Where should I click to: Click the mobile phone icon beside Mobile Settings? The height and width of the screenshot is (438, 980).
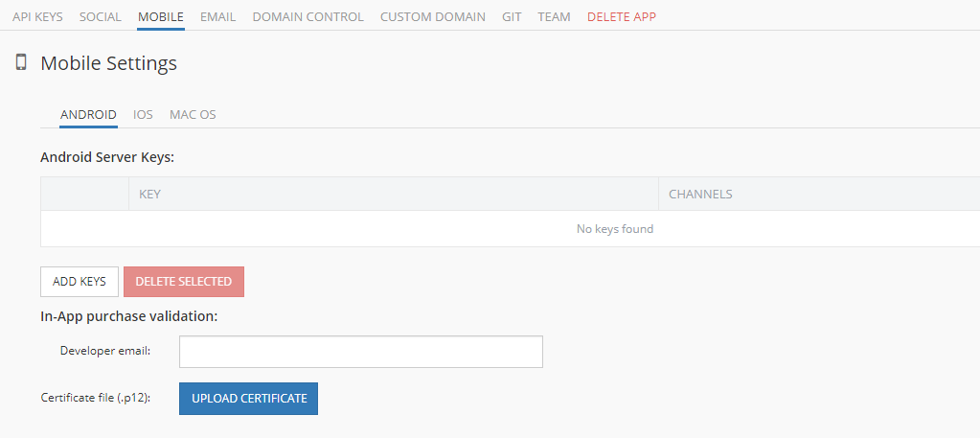21,62
